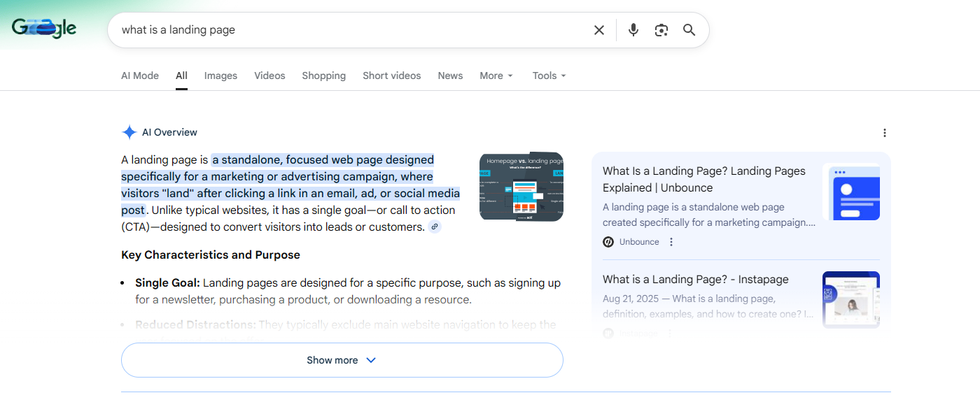Start a voice search with microphone
Screen dimensions: 980x416
tap(633, 30)
